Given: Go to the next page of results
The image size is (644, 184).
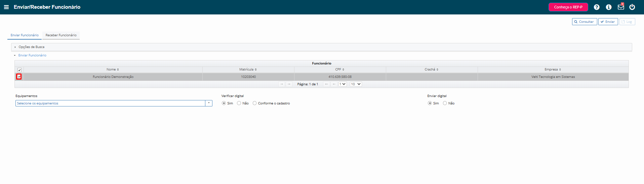Looking at the screenshot, I should point(326,84).
